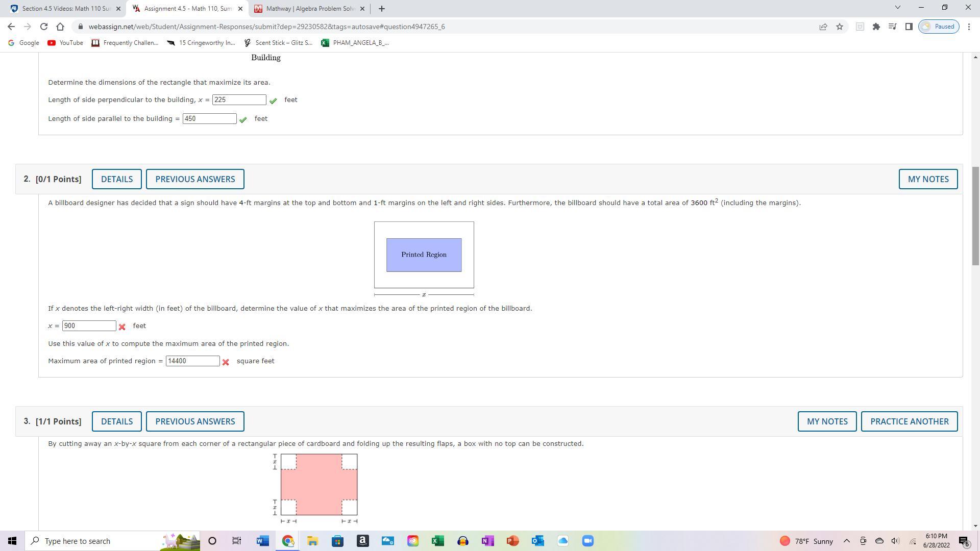Switch to the Section 4.5 Videos tab

point(65,9)
